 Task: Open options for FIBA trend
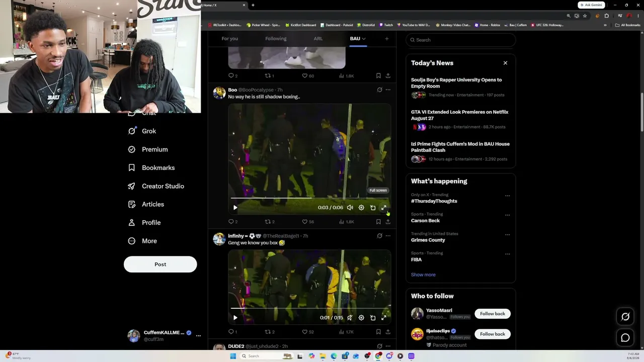point(507,254)
